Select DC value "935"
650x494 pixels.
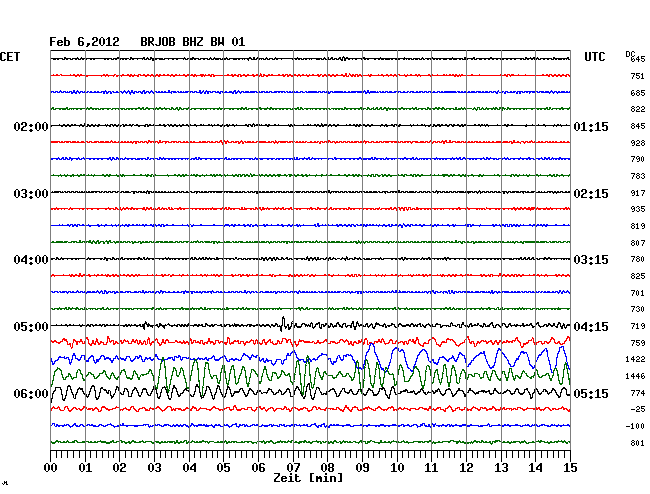pos(638,209)
